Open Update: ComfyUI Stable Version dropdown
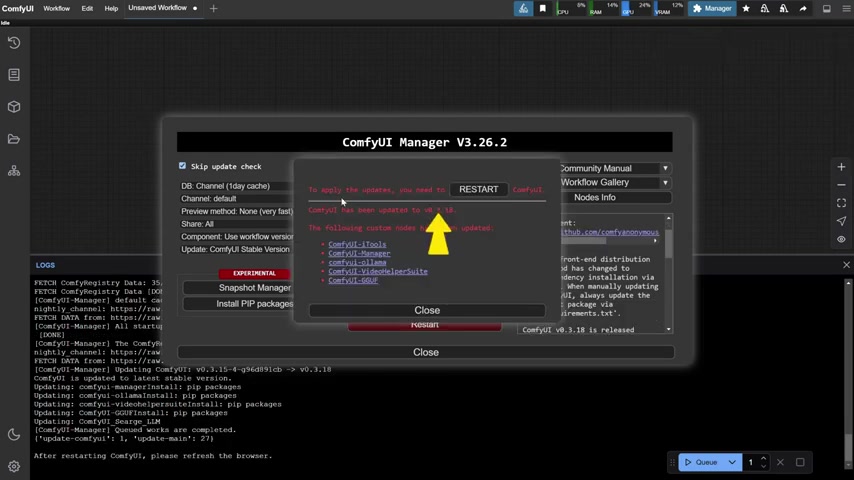 click(236, 249)
